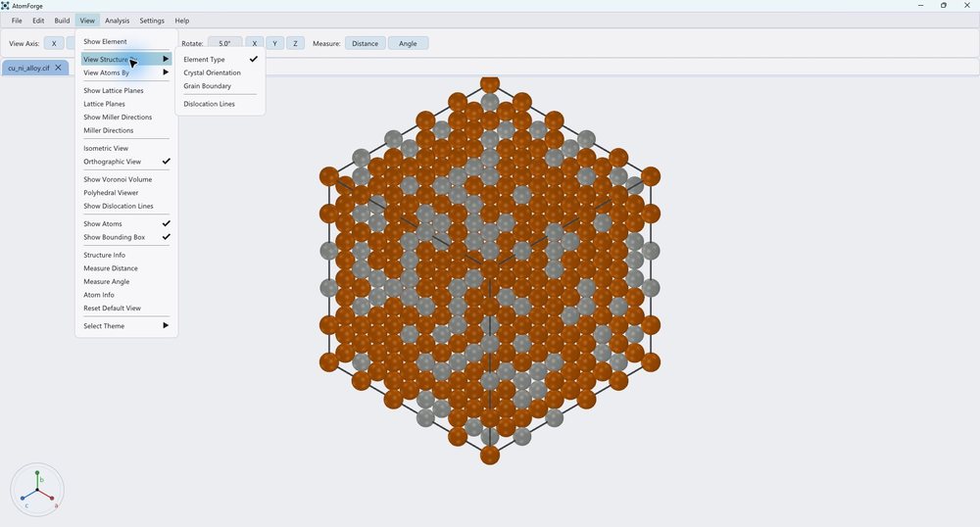Choose Dislocation Lines in submenu

click(x=220, y=104)
